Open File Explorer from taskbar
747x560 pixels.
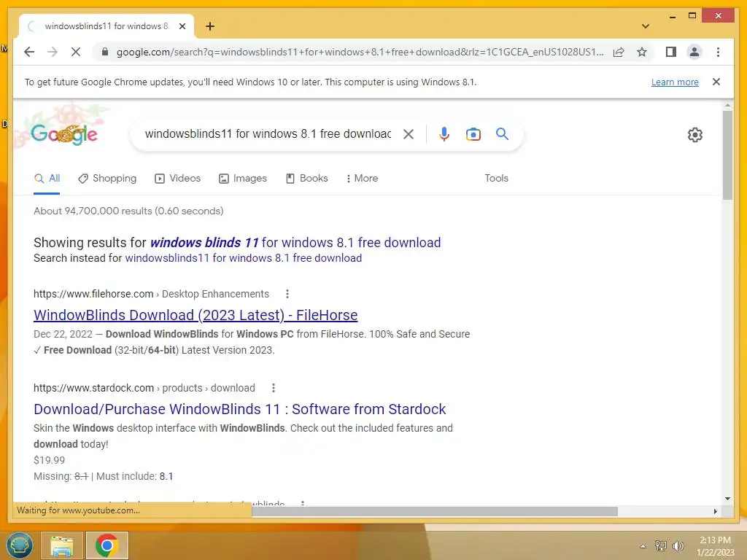pos(62,545)
